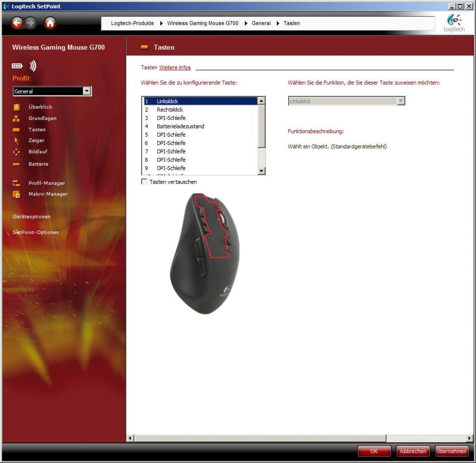Click Wireless Gaming Mouse G700 breadcrumb
The image size is (476, 463).
click(x=203, y=23)
